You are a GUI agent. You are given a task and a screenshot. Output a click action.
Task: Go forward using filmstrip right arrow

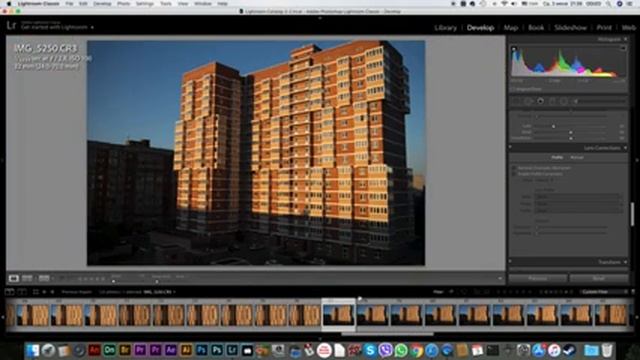[x=52, y=292]
